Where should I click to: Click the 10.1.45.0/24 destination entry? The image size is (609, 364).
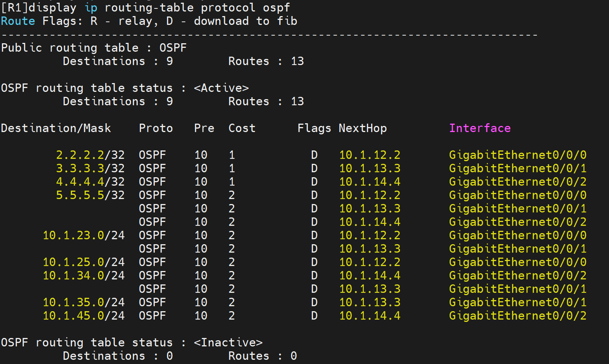(x=83, y=316)
